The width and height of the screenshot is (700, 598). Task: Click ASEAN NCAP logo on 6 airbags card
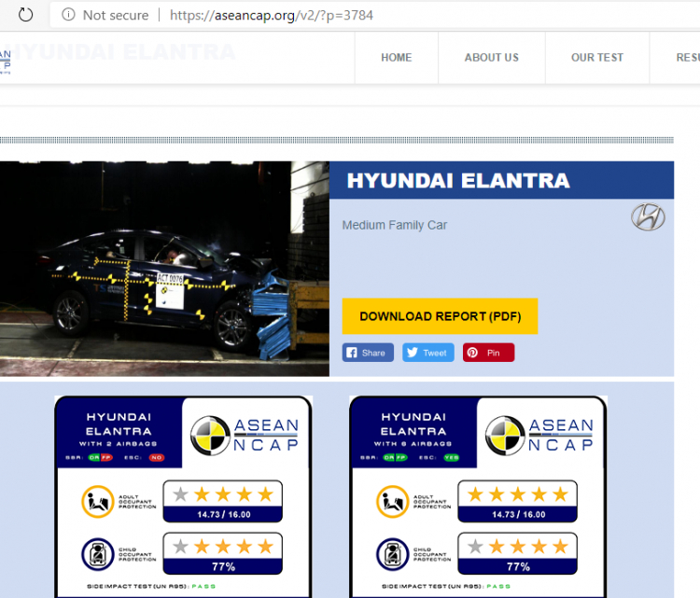(539, 435)
